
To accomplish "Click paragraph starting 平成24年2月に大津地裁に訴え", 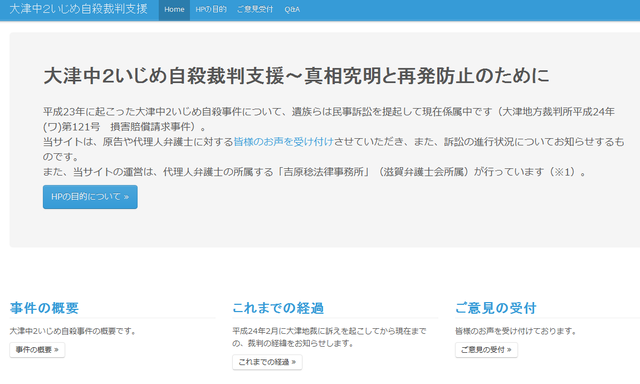I will coord(329,337).
